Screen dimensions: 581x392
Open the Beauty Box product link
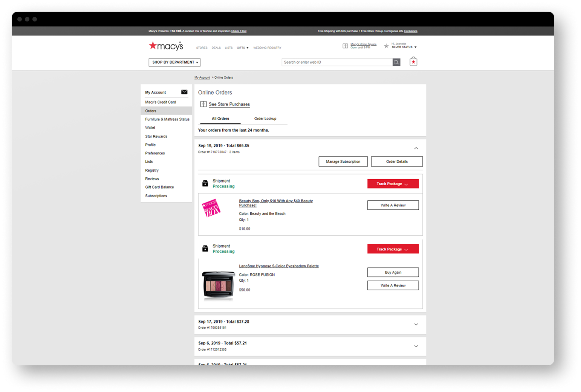click(x=276, y=203)
